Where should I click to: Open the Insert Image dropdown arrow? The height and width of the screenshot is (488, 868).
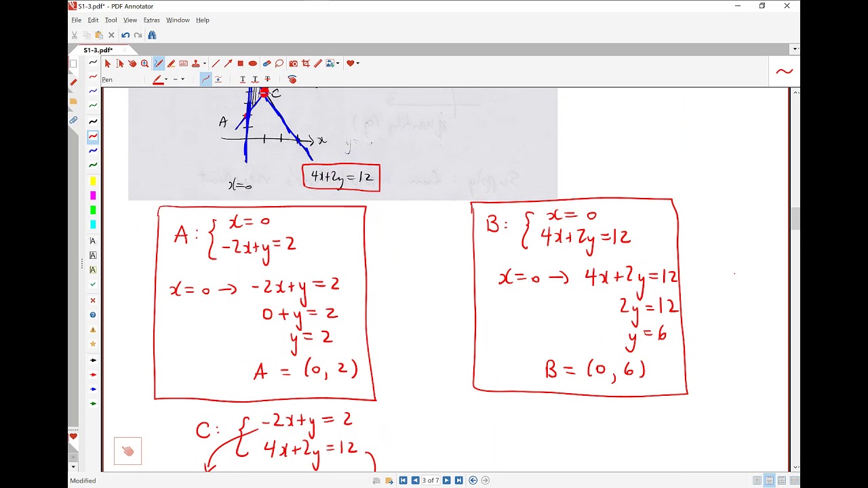coord(338,63)
